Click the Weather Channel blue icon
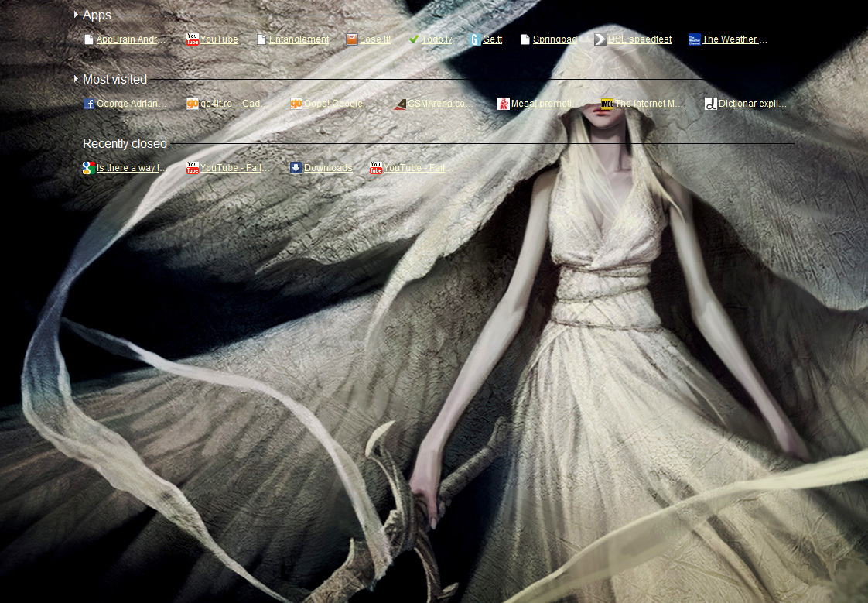Screen dimensions: 868x603 694,39
